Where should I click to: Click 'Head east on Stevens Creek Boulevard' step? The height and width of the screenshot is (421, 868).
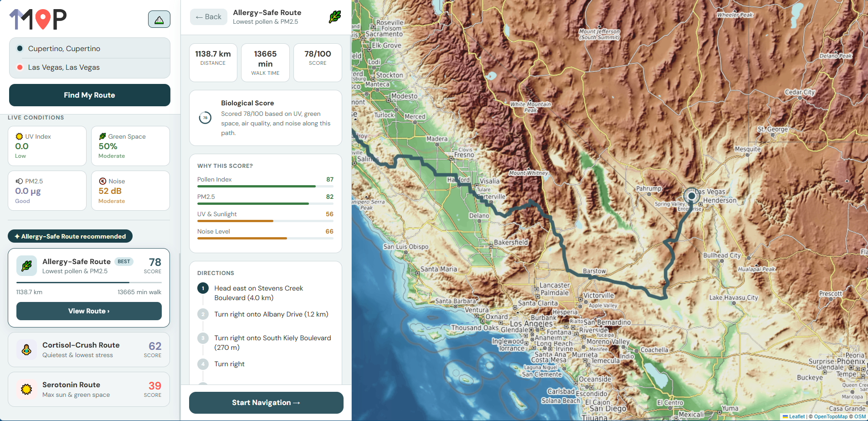click(x=259, y=293)
